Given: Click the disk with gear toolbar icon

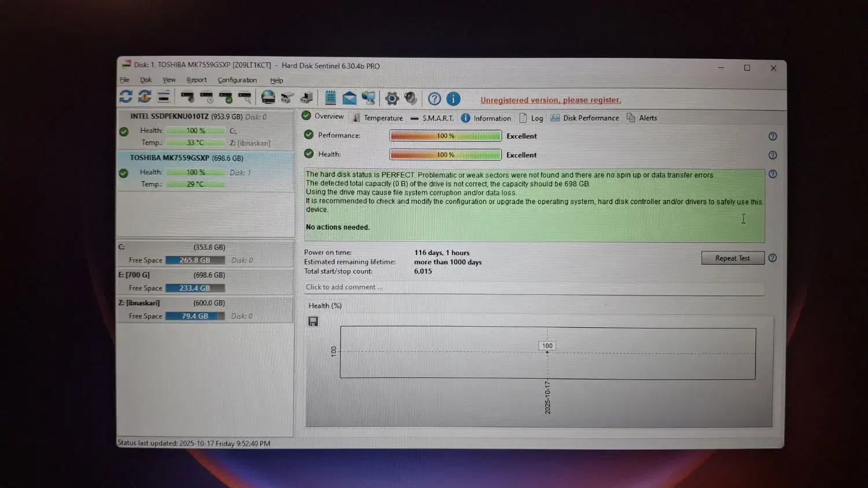Looking at the screenshot, I should tap(187, 97).
